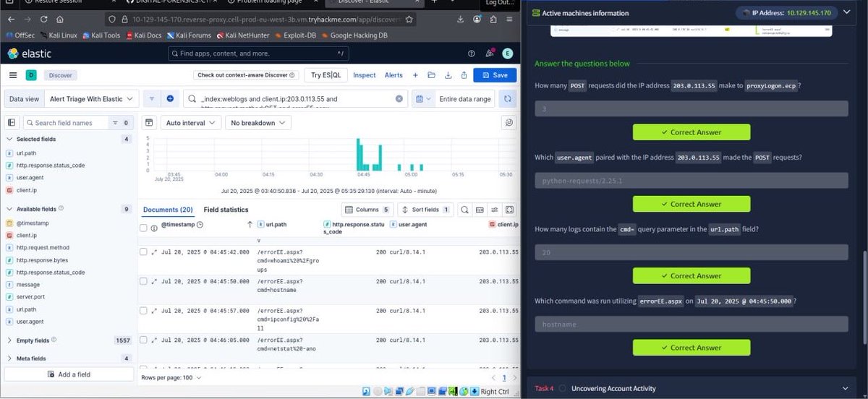Toggle the chart visibility icon
868x399 pixels.
pyautogui.click(x=148, y=123)
